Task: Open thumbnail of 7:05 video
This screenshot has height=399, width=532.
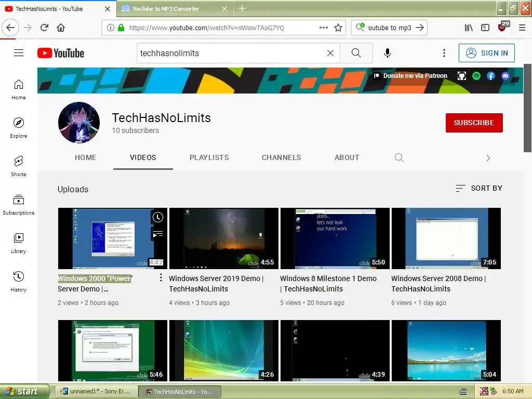Action: (x=446, y=238)
